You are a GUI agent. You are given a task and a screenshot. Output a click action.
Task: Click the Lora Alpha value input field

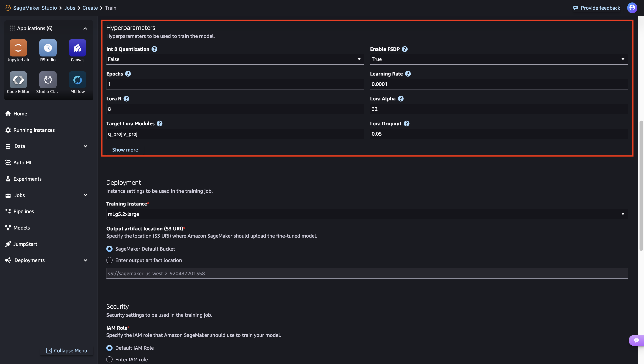(x=499, y=109)
